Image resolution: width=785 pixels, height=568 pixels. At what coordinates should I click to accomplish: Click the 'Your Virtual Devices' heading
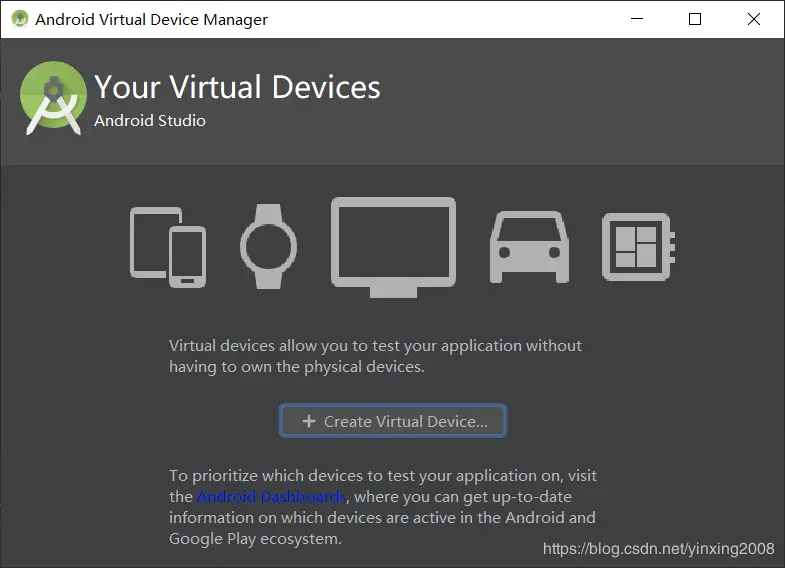(x=237, y=87)
